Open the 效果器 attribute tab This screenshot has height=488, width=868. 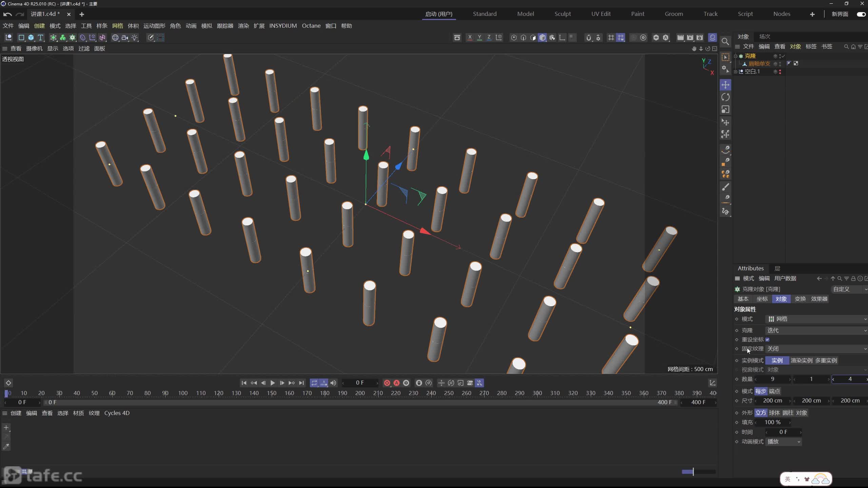(819, 299)
